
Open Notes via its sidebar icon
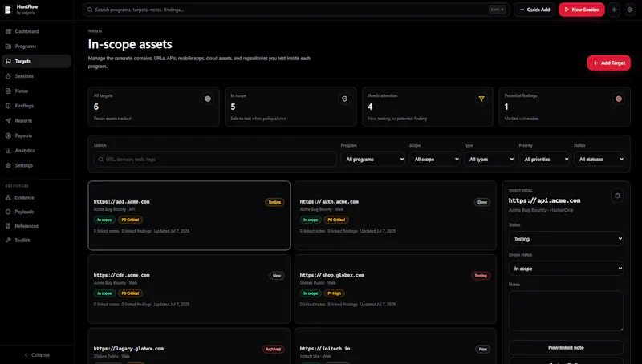pos(8,91)
